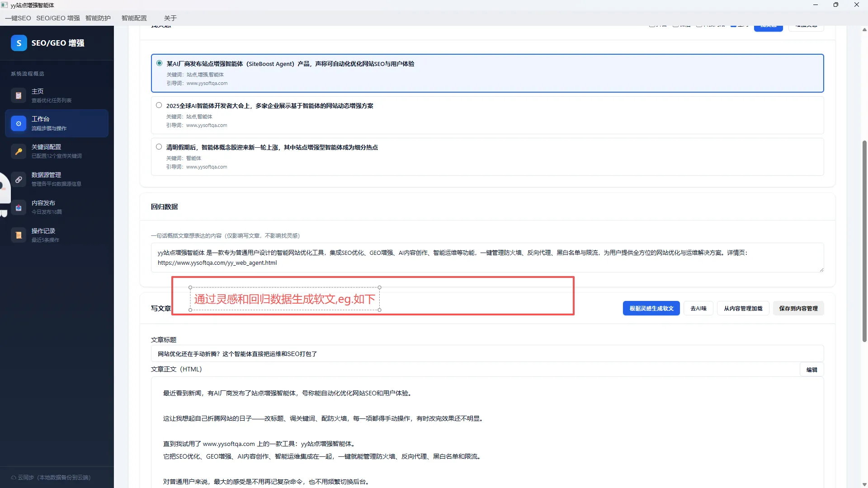Click the 系统流程概览 sidebar label
This screenshot has width=868, height=488.
pos(28,74)
